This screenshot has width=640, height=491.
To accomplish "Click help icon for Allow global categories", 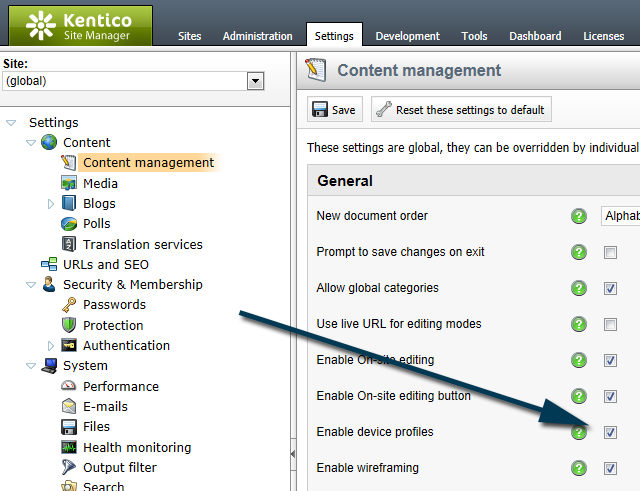I will [579, 288].
